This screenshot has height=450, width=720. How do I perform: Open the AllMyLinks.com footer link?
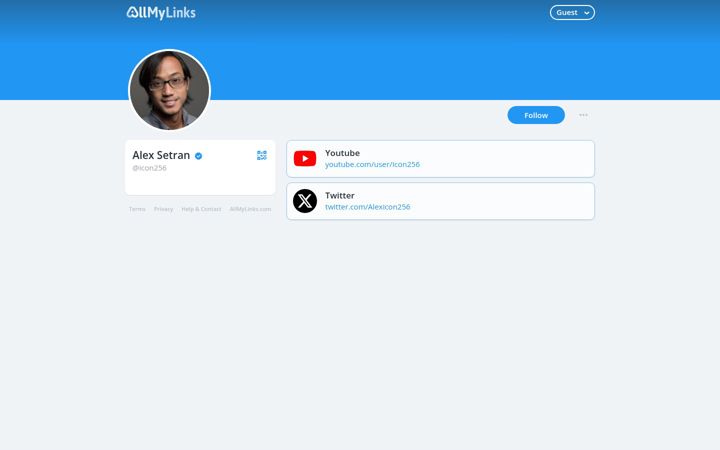coord(250,209)
